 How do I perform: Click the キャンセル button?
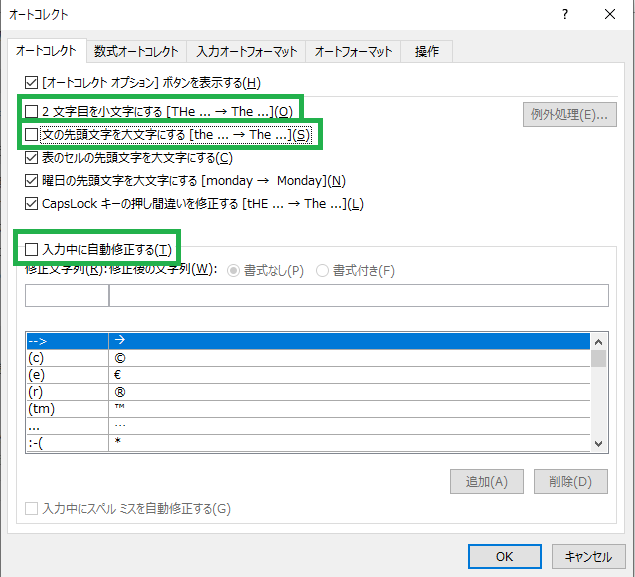pyautogui.click(x=588, y=556)
